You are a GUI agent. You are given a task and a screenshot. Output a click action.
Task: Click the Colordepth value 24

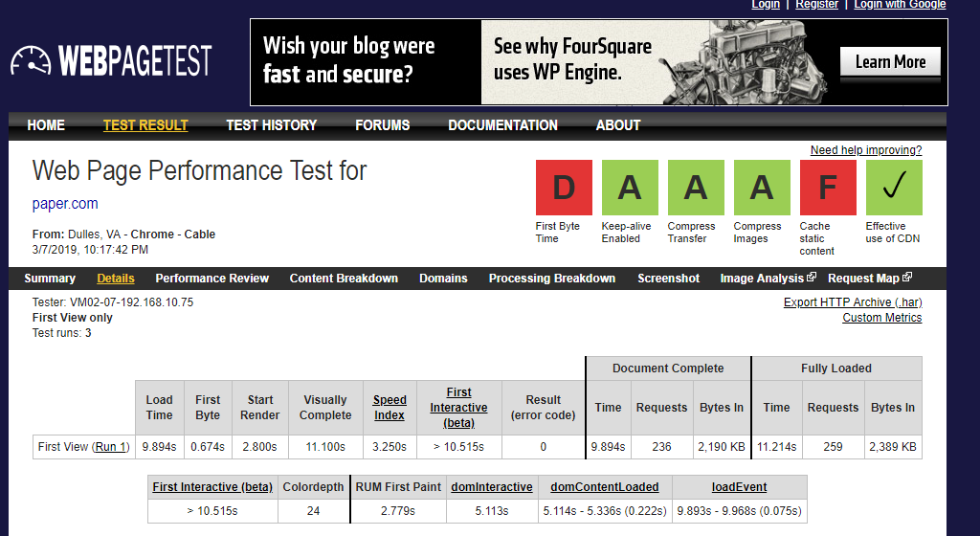coord(313,511)
